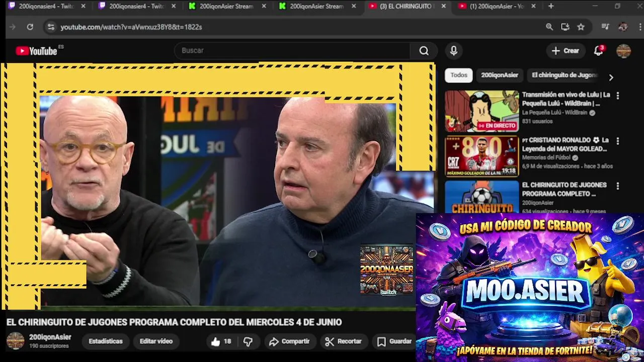This screenshot has height=362, width=644.
Task: Switch to first 200iqonAsier Stream Kick tab
Action: [x=226, y=7]
